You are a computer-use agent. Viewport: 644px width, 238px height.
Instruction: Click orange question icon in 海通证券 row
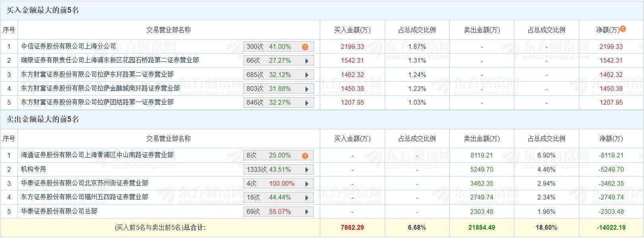(305, 155)
